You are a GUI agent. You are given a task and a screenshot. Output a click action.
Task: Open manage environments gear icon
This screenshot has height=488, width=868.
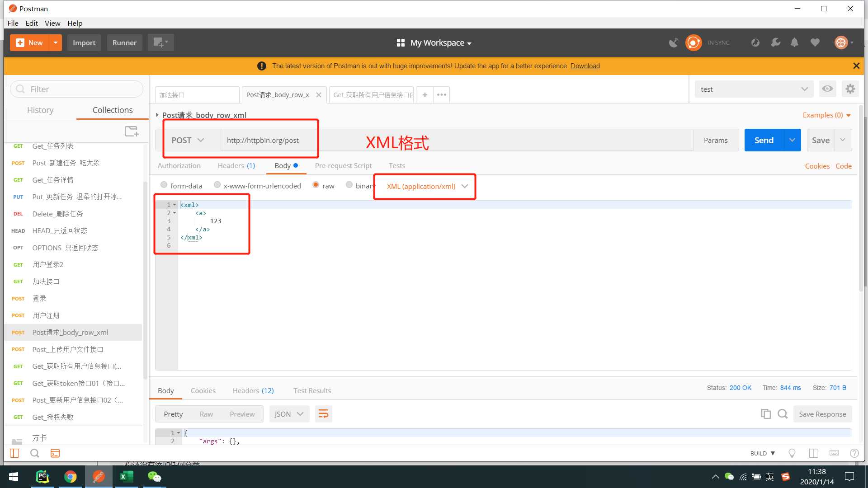coord(850,89)
